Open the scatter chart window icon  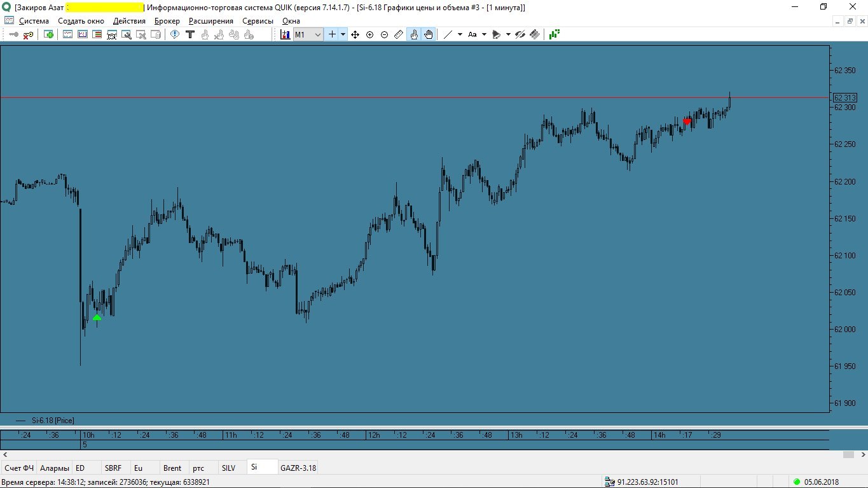tap(83, 34)
